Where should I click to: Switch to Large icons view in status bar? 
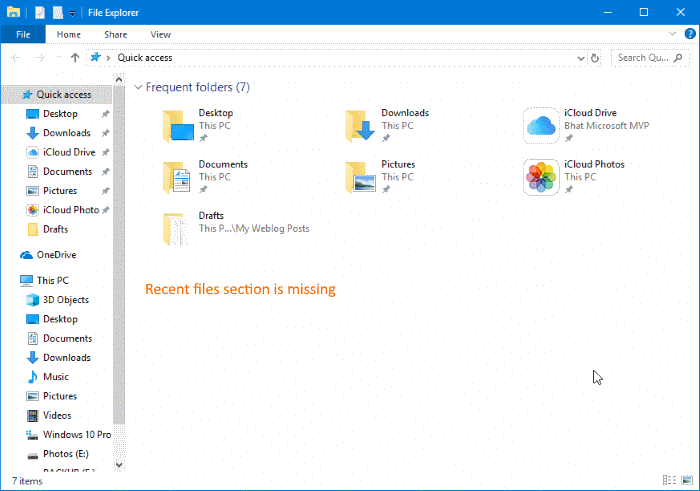point(687,480)
